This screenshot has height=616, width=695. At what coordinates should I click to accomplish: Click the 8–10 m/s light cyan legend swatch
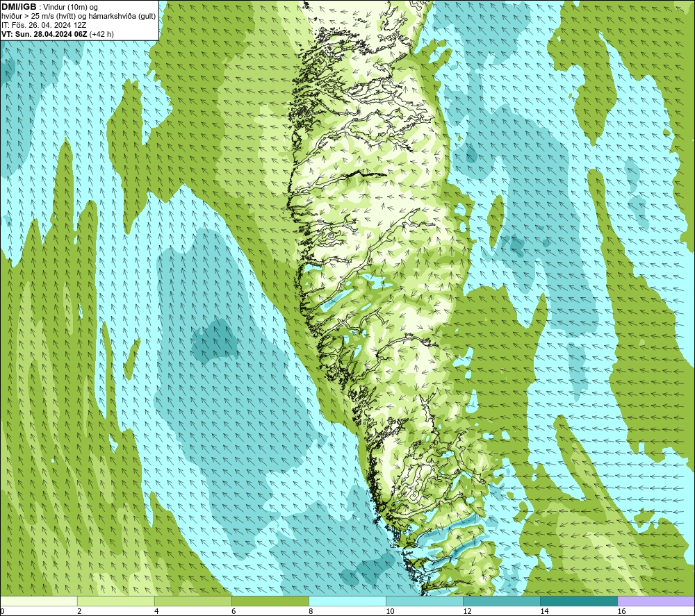point(347,601)
